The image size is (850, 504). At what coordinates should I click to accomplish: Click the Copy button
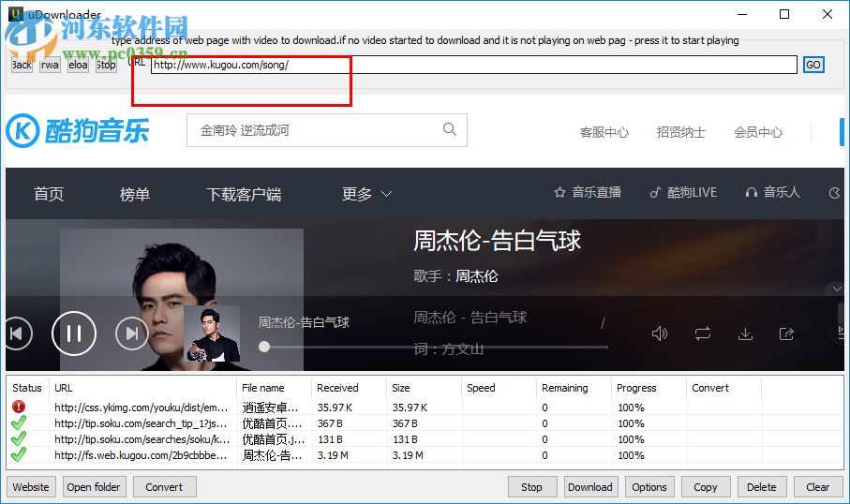(x=706, y=486)
